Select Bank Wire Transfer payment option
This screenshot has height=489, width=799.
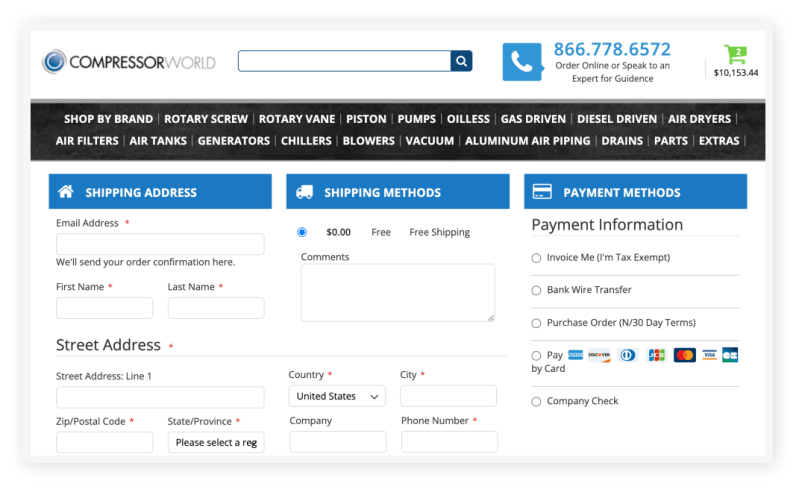pyautogui.click(x=536, y=290)
